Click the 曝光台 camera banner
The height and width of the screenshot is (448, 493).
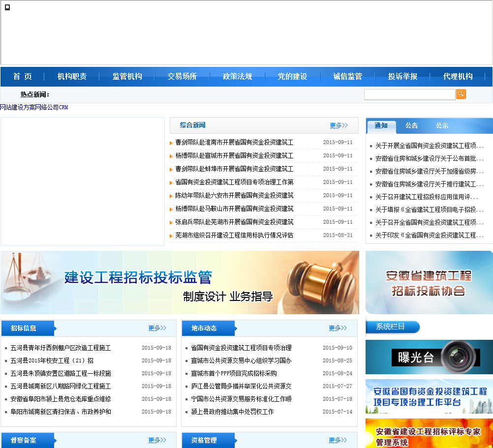pyautogui.click(x=429, y=357)
